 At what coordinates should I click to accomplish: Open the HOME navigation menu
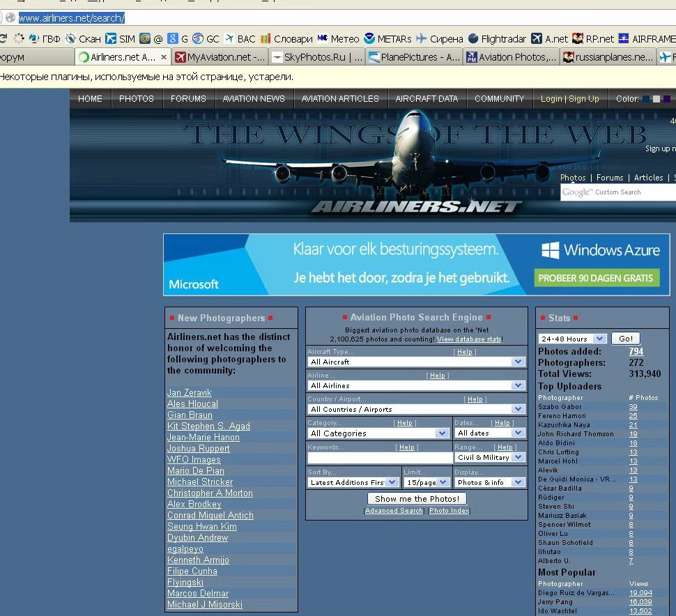[90, 99]
